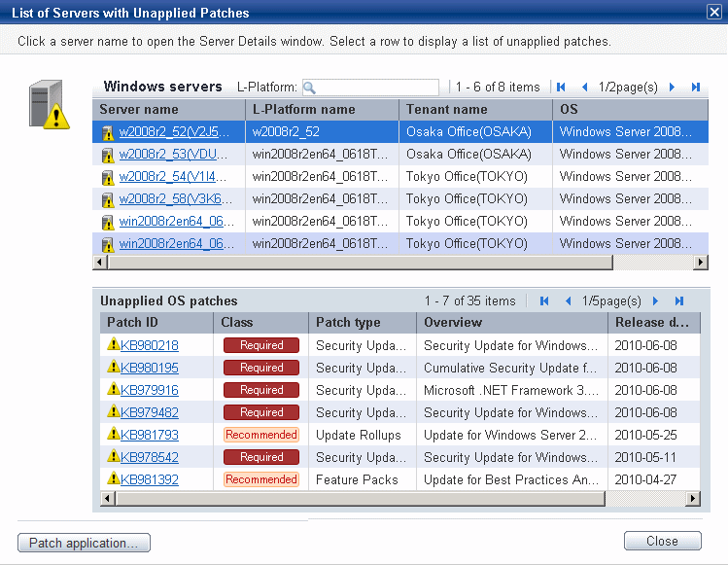Click servers table horizontal scrollbar track
Screen dimensions: 728x565
point(653,263)
